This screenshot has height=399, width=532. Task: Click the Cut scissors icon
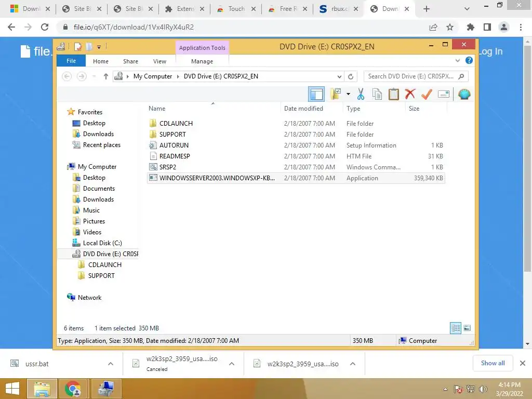tap(361, 94)
